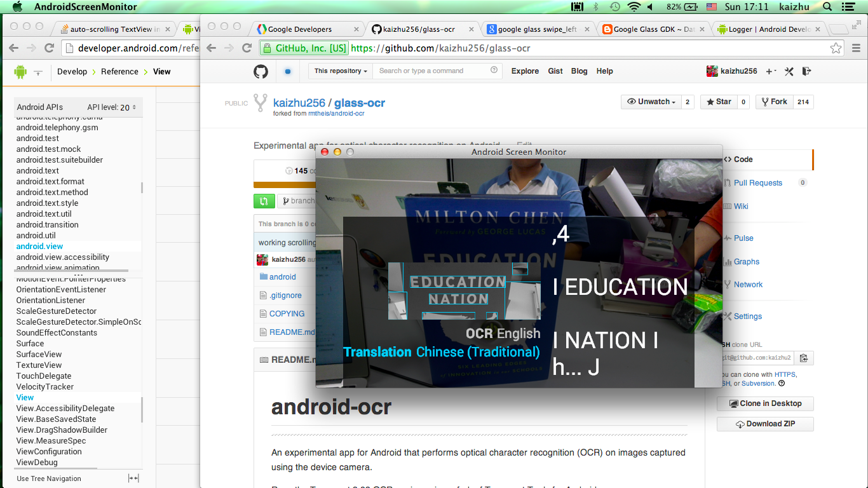
Task: Go back in the developer.android.com window
Action: (13, 48)
